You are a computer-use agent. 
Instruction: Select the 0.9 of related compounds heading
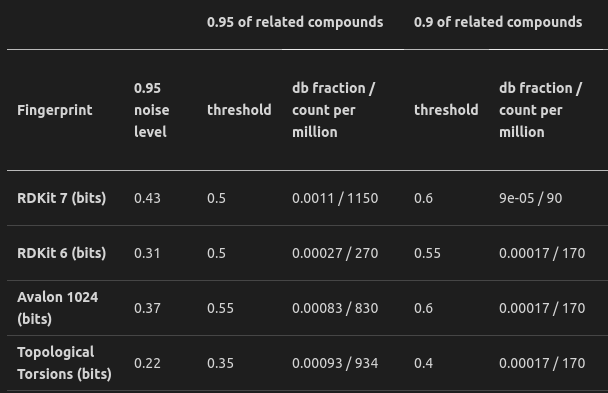click(498, 22)
